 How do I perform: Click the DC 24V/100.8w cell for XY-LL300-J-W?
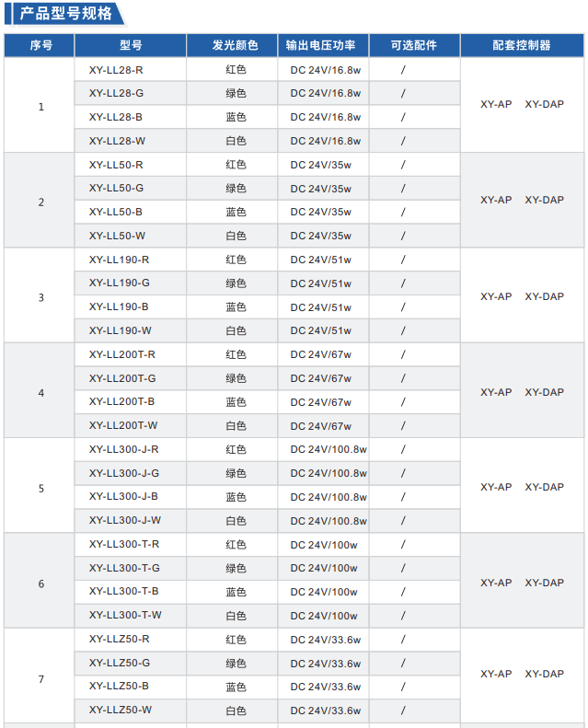329,521
